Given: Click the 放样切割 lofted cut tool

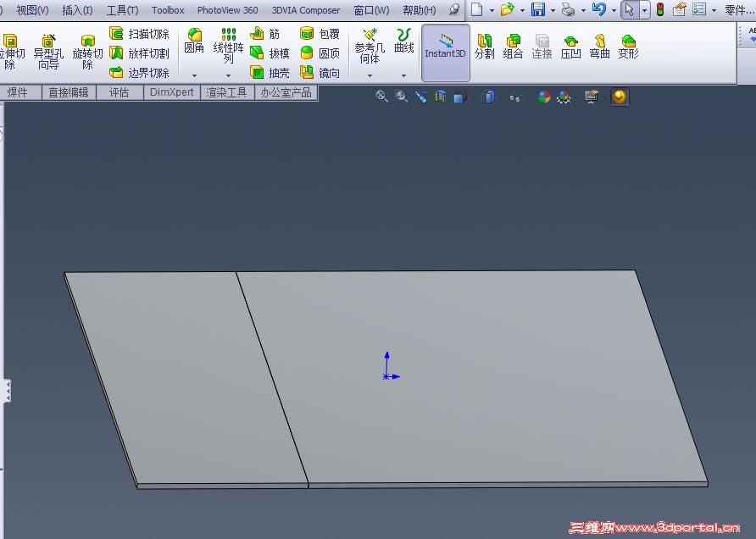Looking at the screenshot, I should 140,53.
